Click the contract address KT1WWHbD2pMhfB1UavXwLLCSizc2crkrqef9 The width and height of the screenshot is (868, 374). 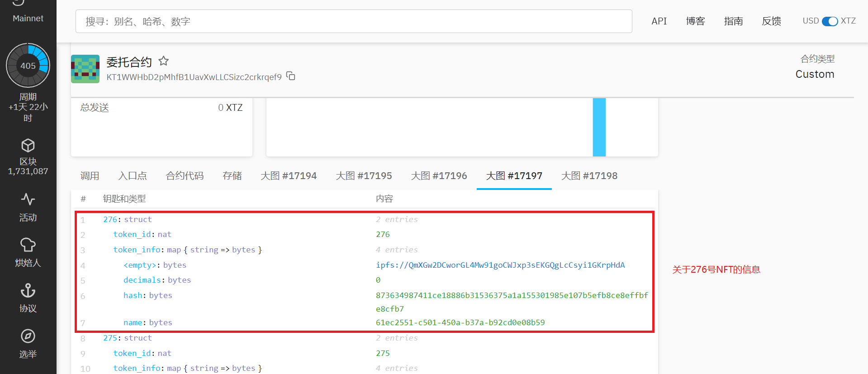pyautogui.click(x=194, y=77)
